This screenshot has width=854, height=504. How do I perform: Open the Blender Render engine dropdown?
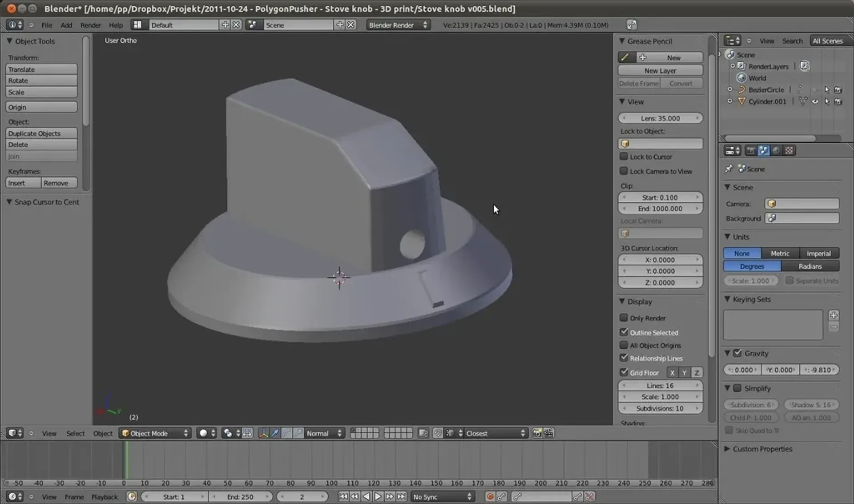pos(398,25)
